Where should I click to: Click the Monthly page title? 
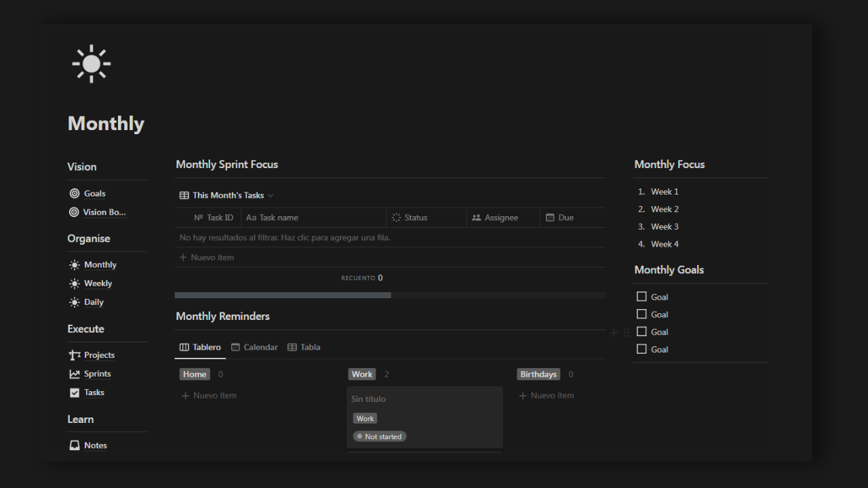coord(106,123)
